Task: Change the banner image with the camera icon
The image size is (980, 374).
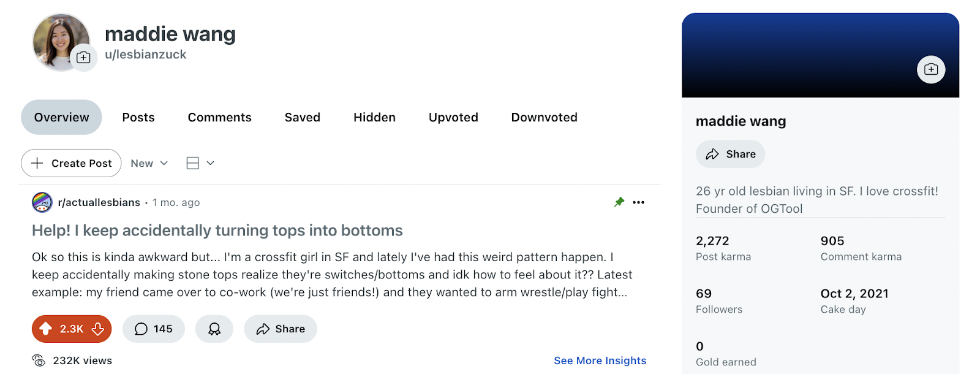Action: click(x=930, y=69)
